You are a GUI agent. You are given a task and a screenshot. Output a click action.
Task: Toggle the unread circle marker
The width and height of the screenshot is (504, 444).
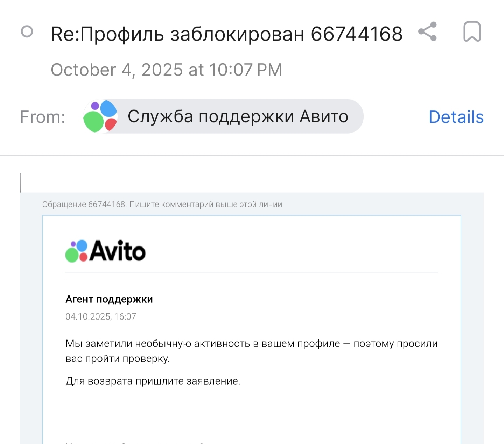coord(27,32)
